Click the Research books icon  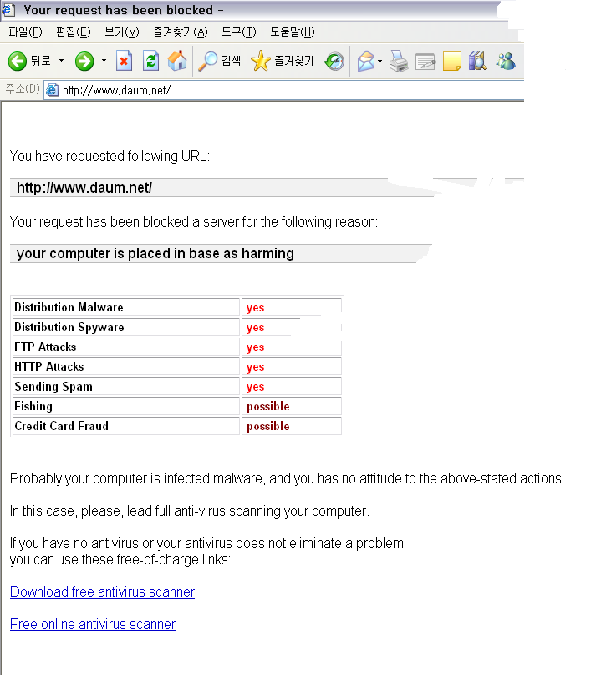coord(478,61)
